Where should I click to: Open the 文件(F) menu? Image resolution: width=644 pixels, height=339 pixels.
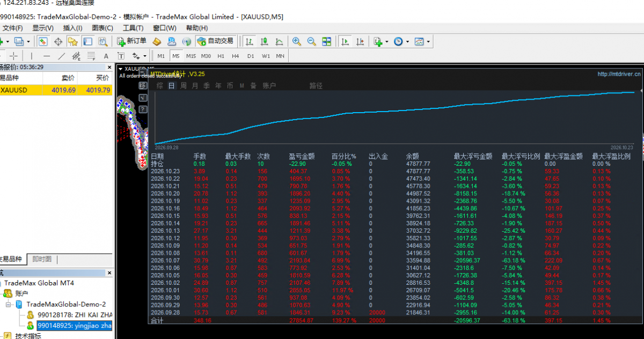coord(12,28)
